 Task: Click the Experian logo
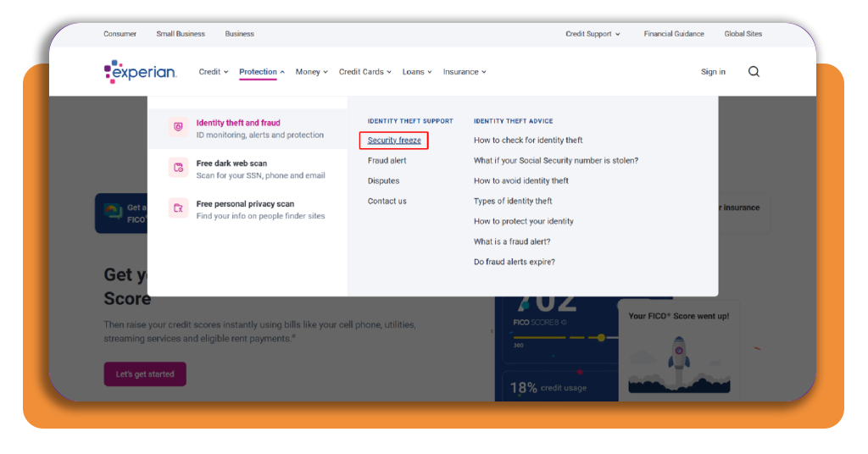(141, 72)
